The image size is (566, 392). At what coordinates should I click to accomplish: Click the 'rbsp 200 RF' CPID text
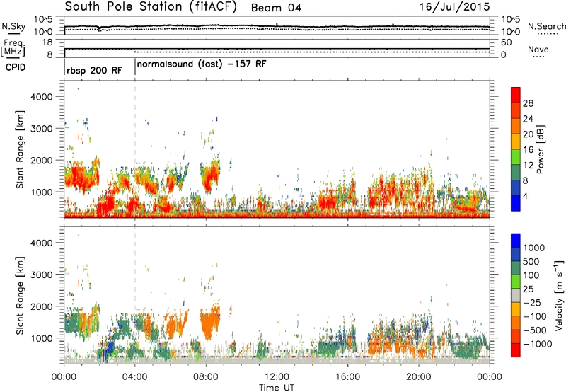point(94,70)
